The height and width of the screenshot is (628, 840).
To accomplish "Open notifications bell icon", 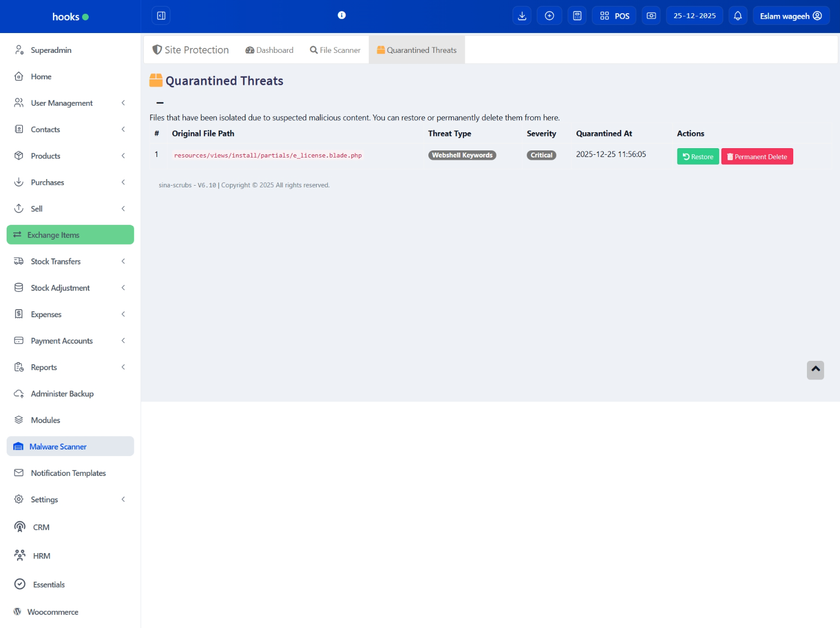I will (x=737, y=16).
